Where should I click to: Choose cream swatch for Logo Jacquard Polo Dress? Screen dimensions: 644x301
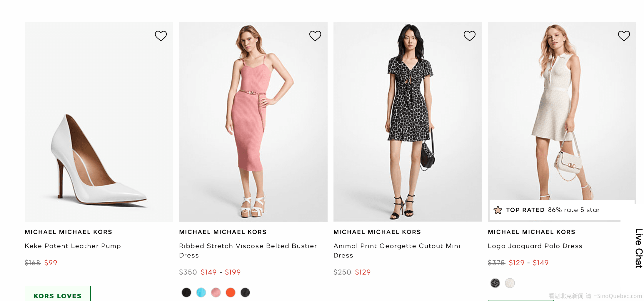tap(510, 283)
